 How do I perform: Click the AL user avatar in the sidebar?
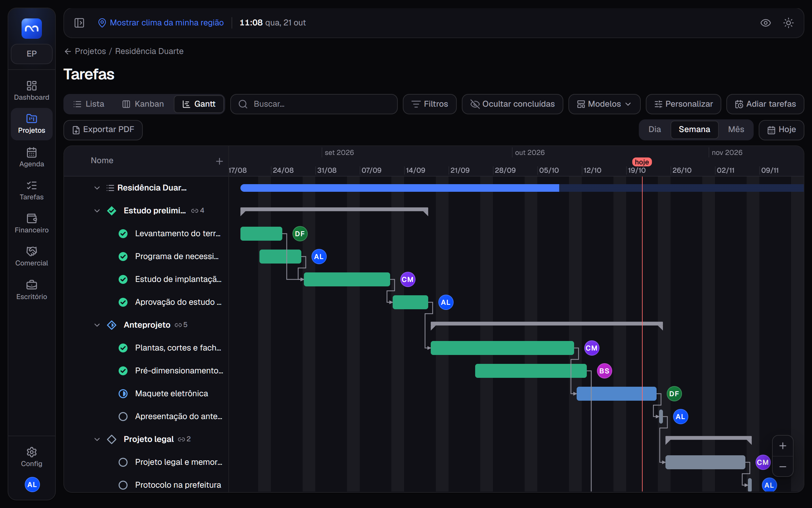tap(32, 485)
